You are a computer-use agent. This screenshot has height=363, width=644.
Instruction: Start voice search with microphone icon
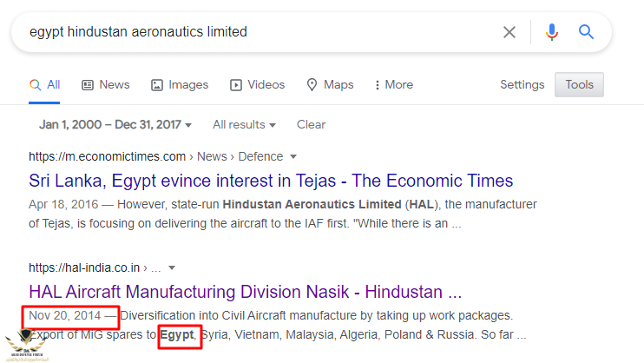point(552,32)
